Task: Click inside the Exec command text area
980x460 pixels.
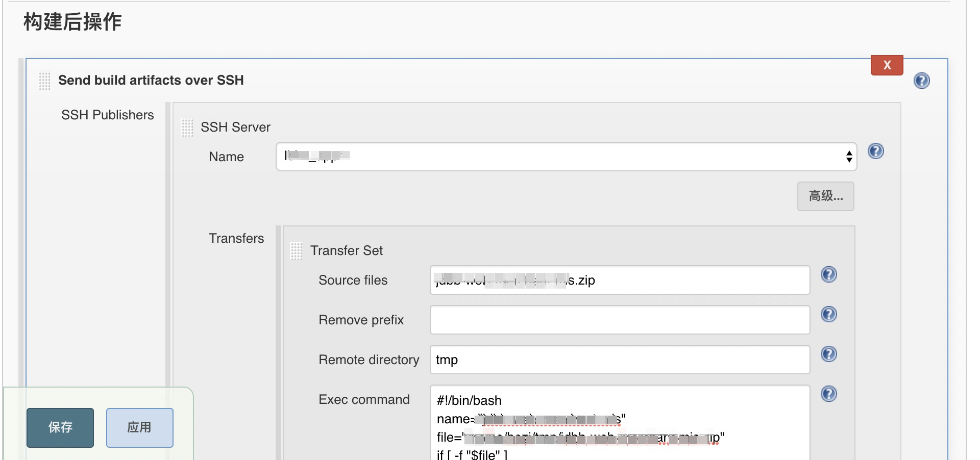Action: [620, 423]
